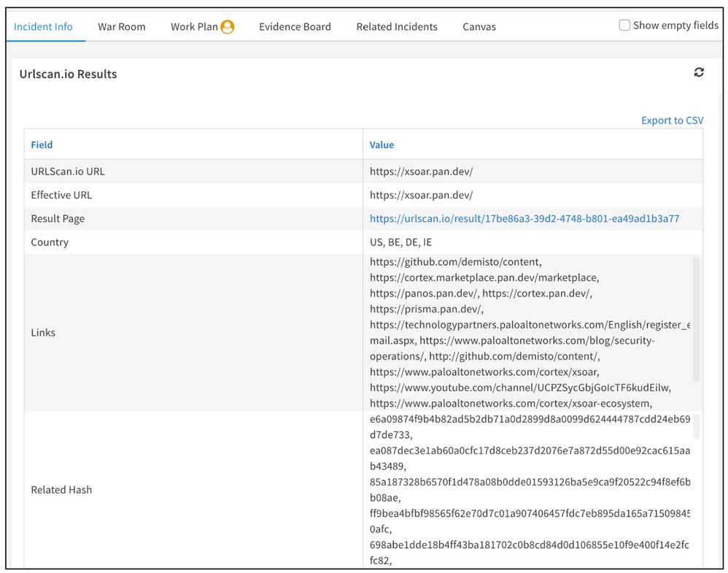Click the Related Hash field label
This screenshot has height=573, width=728.
(x=61, y=490)
